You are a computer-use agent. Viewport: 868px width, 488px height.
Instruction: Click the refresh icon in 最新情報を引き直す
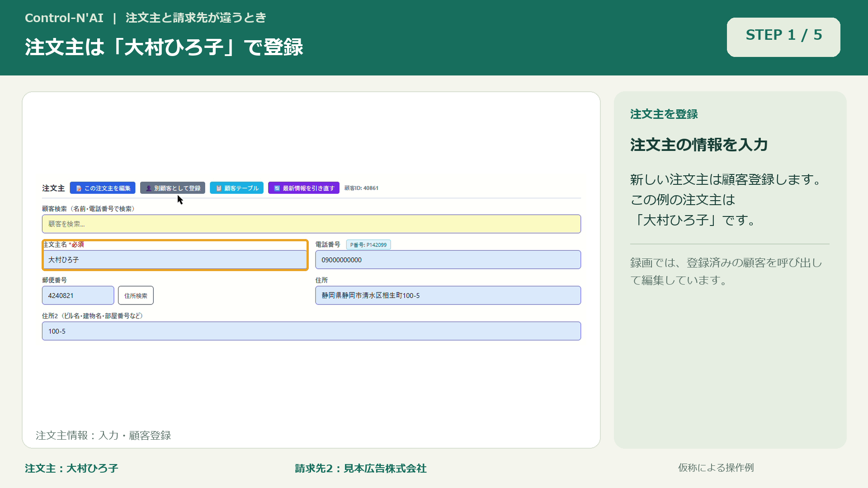277,188
